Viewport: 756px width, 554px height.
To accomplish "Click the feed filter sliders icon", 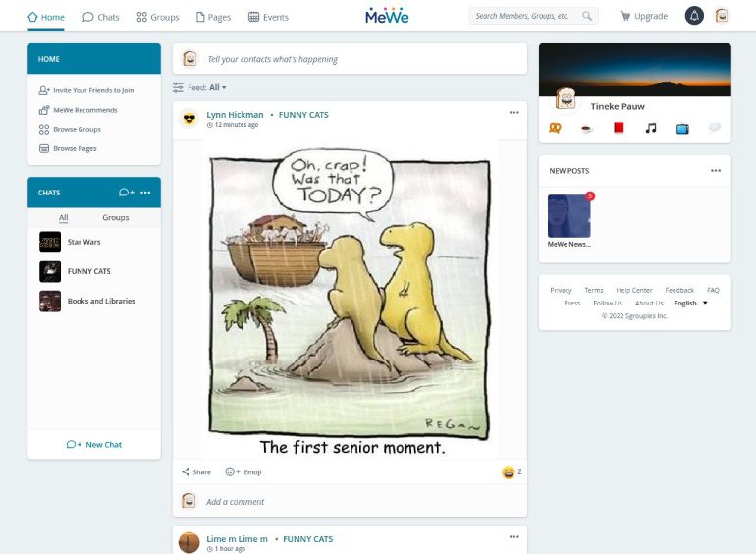I will 178,87.
